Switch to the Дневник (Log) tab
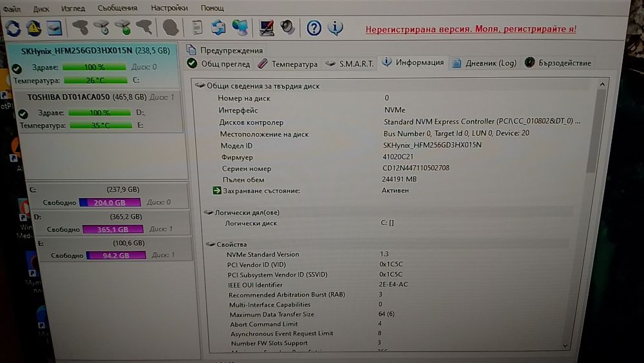 [484, 63]
